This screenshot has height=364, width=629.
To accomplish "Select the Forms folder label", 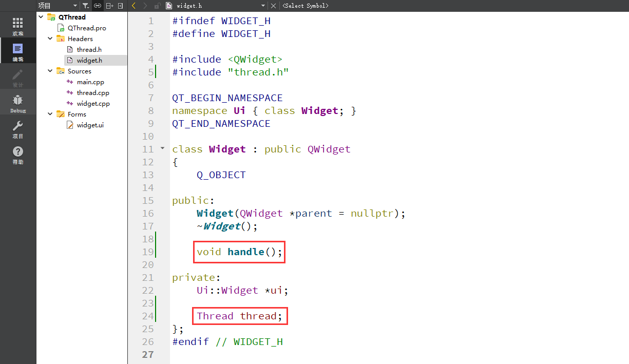I will click(77, 114).
